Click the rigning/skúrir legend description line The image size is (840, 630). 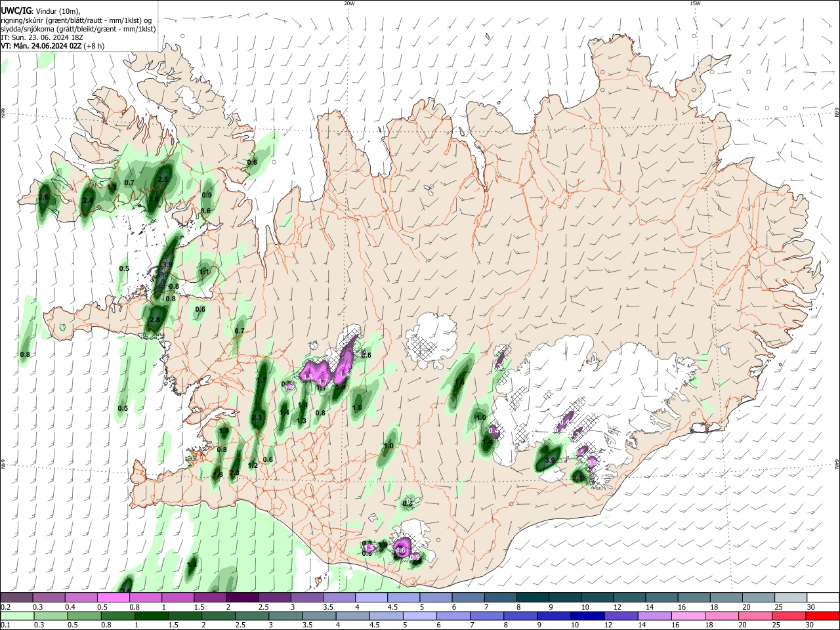point(76,20)
